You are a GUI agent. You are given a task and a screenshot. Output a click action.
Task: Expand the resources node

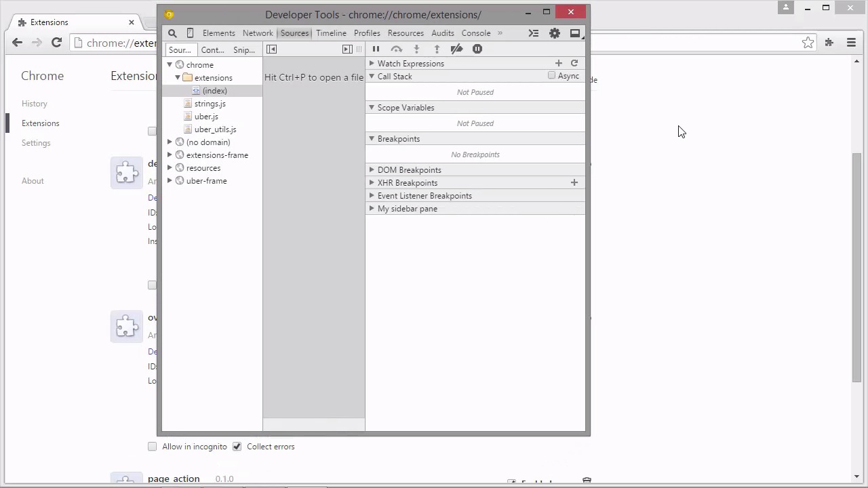pyautogui.click(x=170, y=168)
